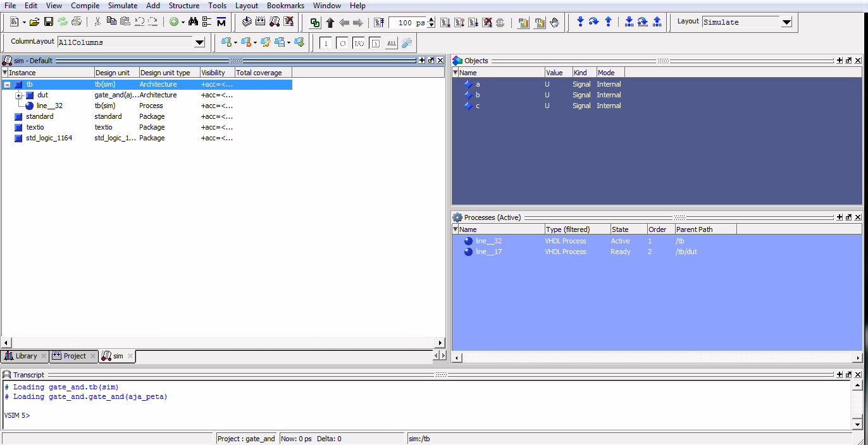Open the ColumnLayout dropdown
Screen dimensions: 868x445
tap(199, 42)
